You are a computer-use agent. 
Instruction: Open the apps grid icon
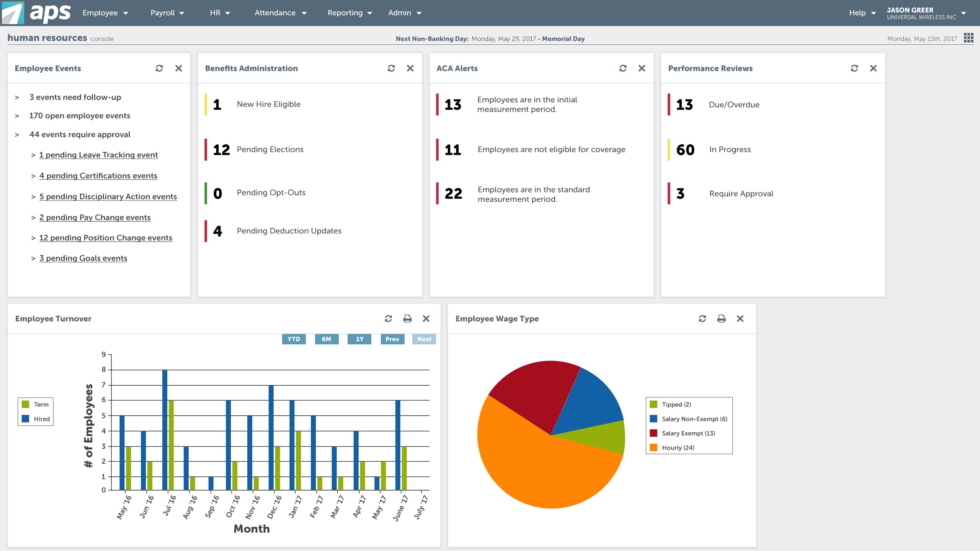pos(969,38)
